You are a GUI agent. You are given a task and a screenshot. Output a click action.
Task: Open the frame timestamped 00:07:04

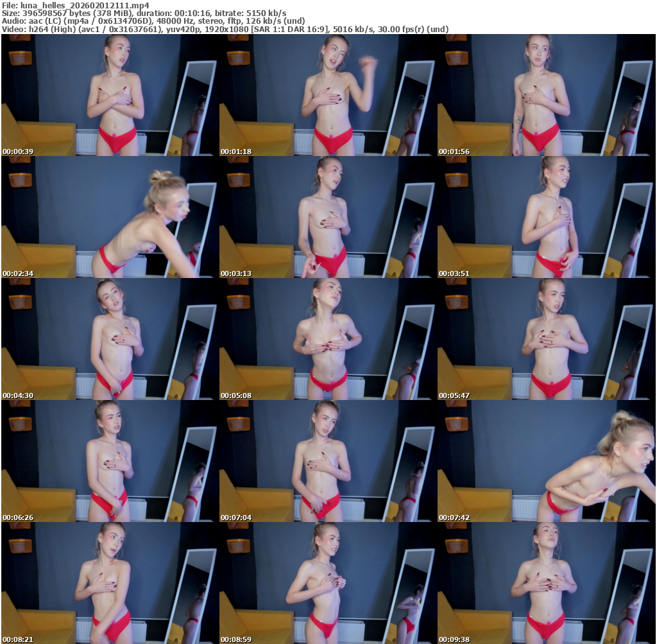click(328, 461)
